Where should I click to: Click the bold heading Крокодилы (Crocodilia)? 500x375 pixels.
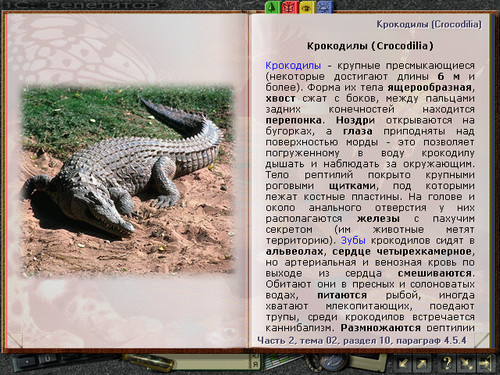[370, 46]
